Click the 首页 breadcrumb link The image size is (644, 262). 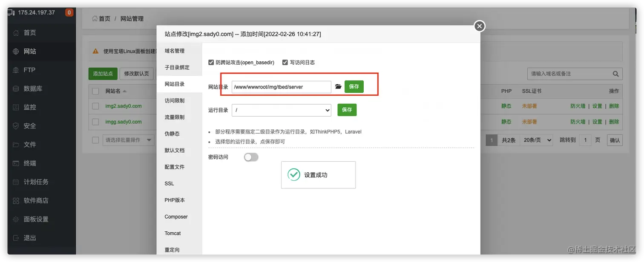[104, 19]
